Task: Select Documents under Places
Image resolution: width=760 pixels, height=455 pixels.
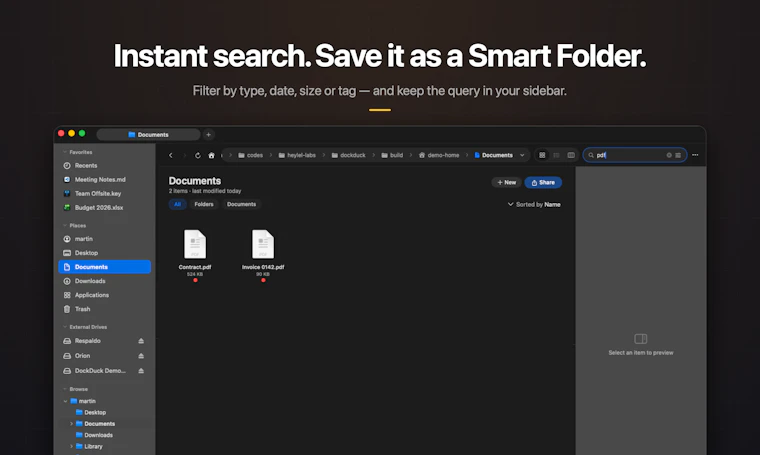Action: point(105,267)
